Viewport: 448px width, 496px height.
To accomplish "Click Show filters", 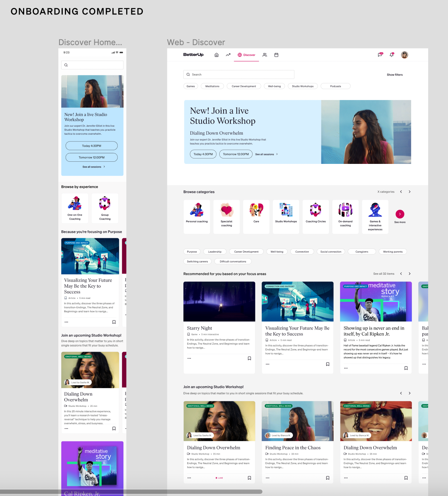I will pos(395,75).
